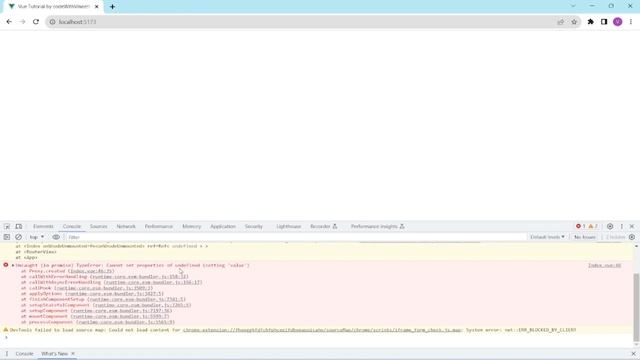640x360 pixels.
Task: Open finishComponentSetup runtime-core bundler link
Action: [136, 300]
